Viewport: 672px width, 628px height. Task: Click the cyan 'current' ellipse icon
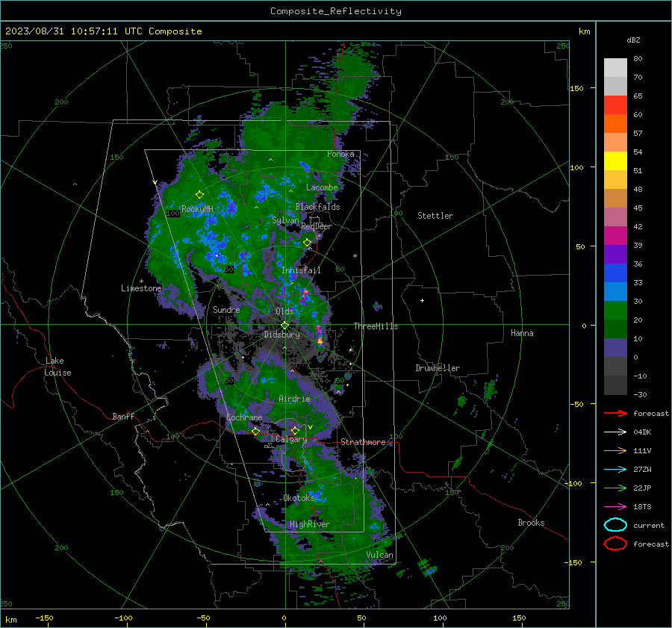click(x=615, y=525)
